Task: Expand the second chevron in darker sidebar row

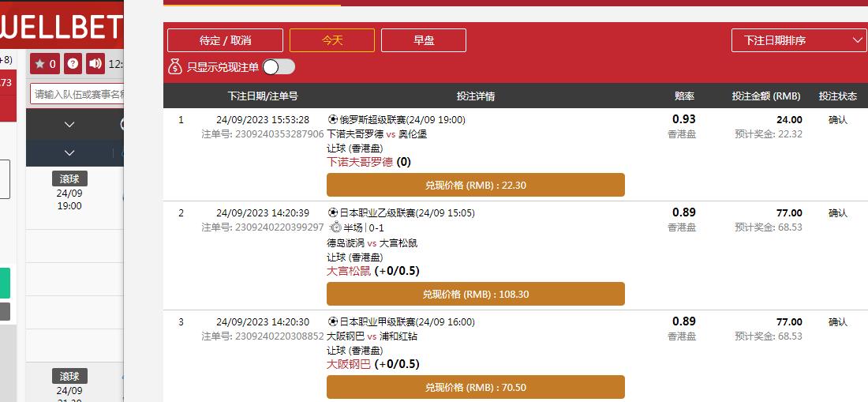Action: [69, 153]
